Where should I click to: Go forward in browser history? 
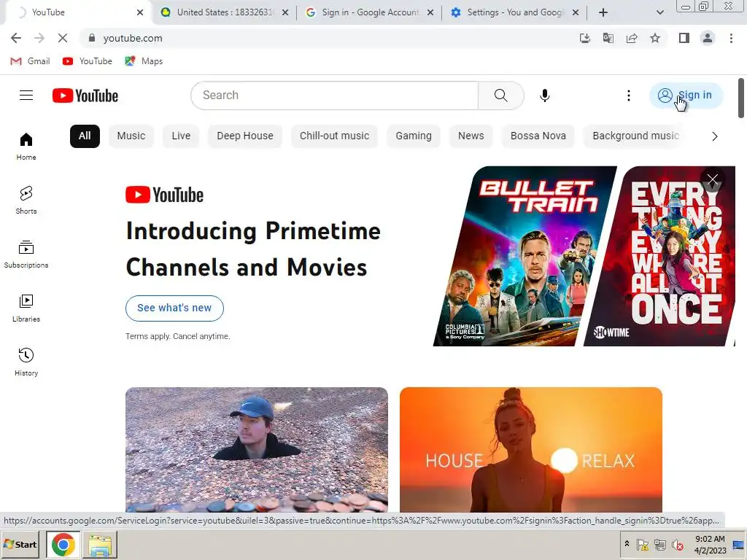[x=39, y=38]
